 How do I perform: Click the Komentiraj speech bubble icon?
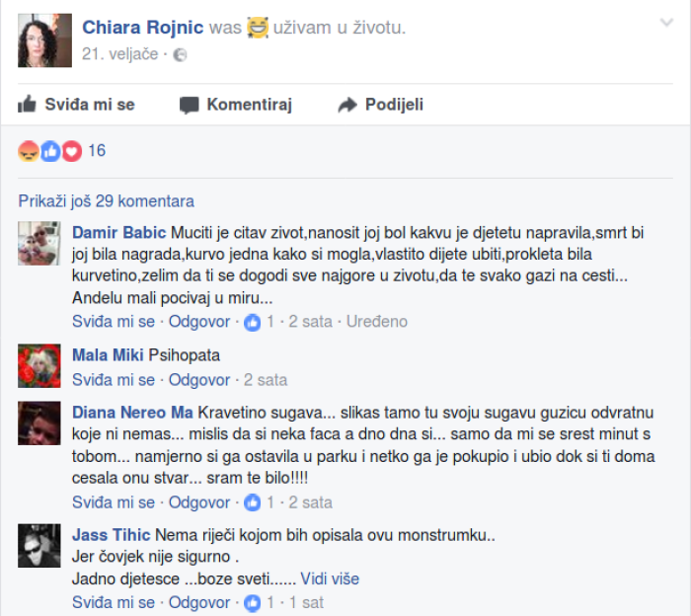pos(190,105)
